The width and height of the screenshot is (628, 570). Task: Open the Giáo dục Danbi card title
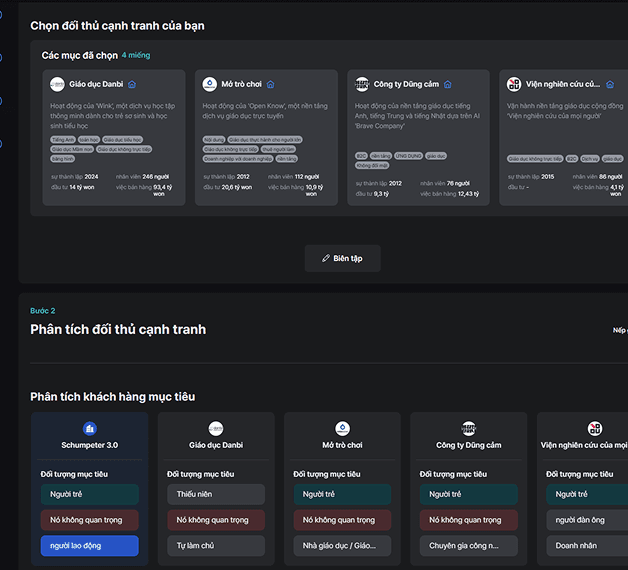96,84
